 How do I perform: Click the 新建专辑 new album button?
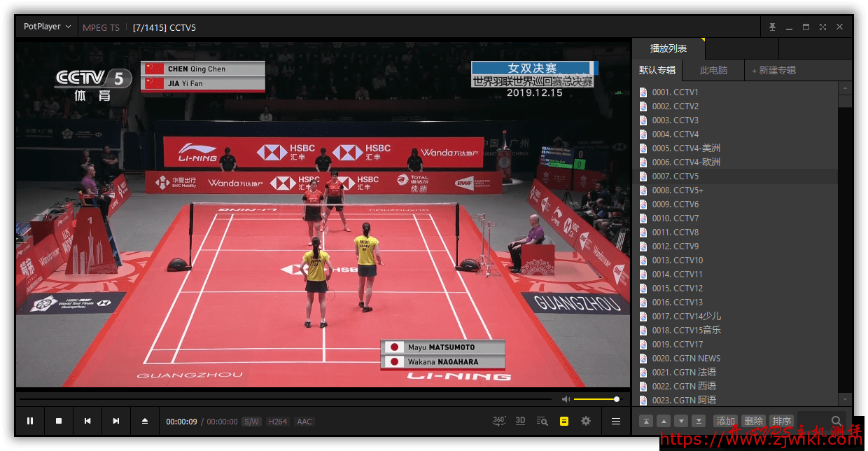(774, 70)
